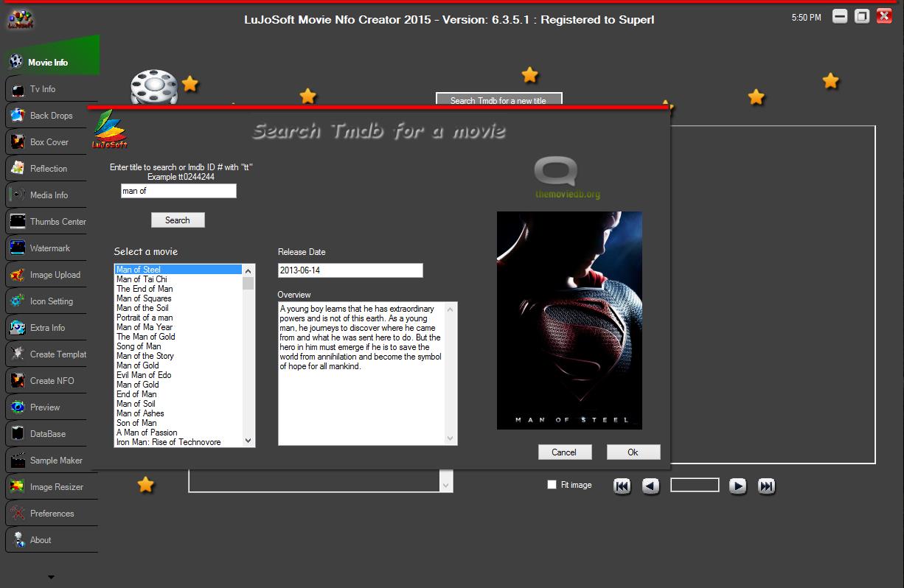Open the Back Drops section icon
This screenshot has width=904, height=588.
(x=17, y=116)
